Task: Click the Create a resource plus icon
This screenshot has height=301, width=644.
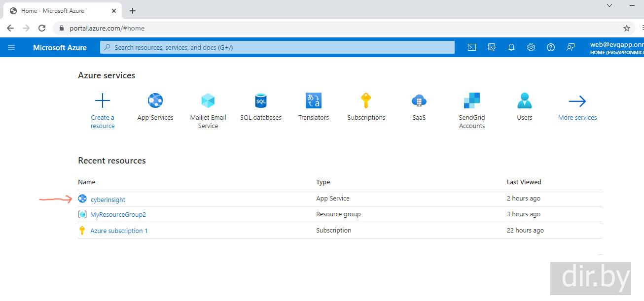Action: (103, 101)
